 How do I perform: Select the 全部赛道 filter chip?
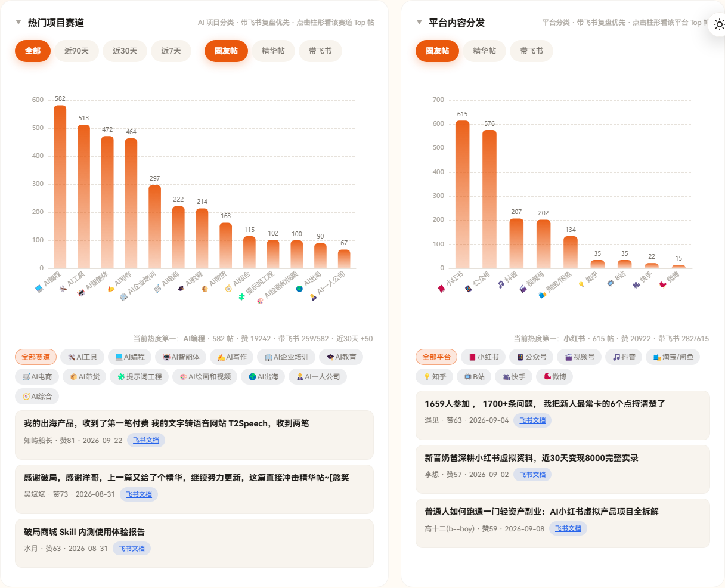point(36,357)
